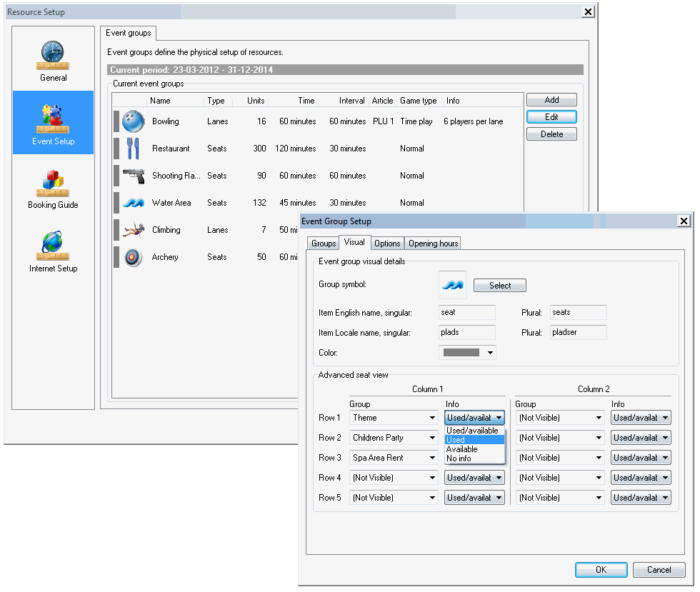The height and width of the screenshot is (592, 700).
Task: Expand Row 3 Column 2 Group dropdown
Action: [560, 458]
